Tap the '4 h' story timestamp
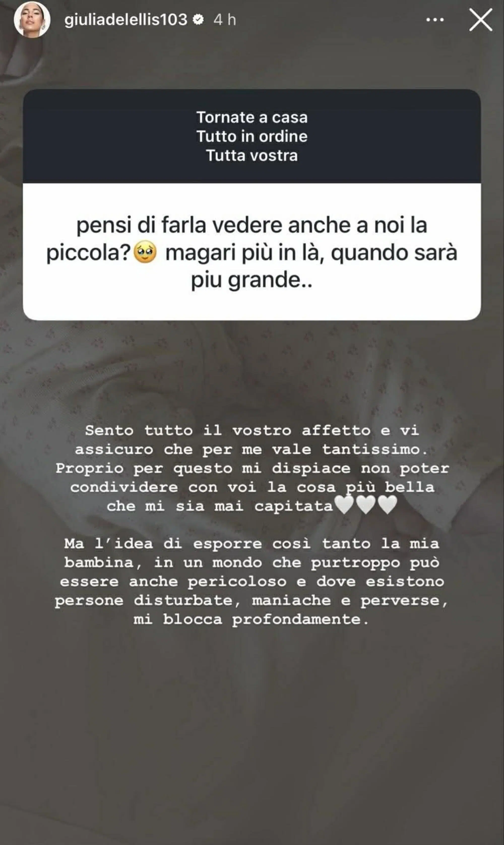 tap(225, 20)
